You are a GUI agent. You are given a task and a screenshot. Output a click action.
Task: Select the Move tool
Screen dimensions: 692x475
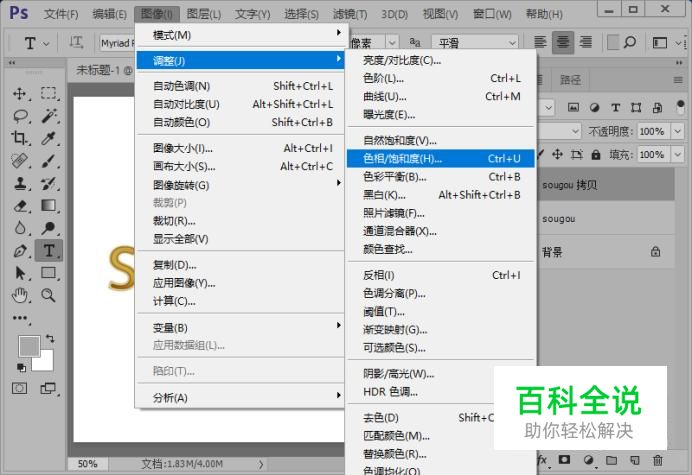coord(20,94)
